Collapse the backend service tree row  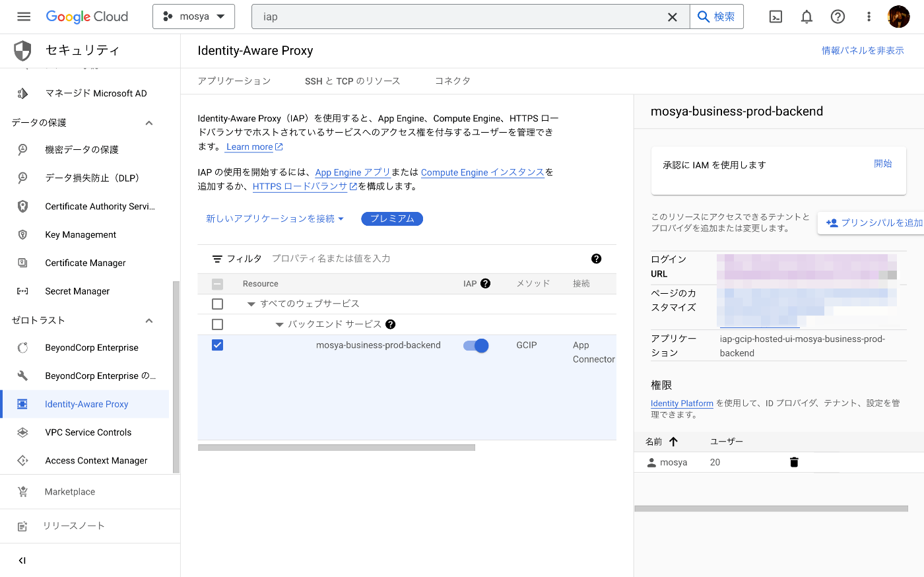pos(279,325)
